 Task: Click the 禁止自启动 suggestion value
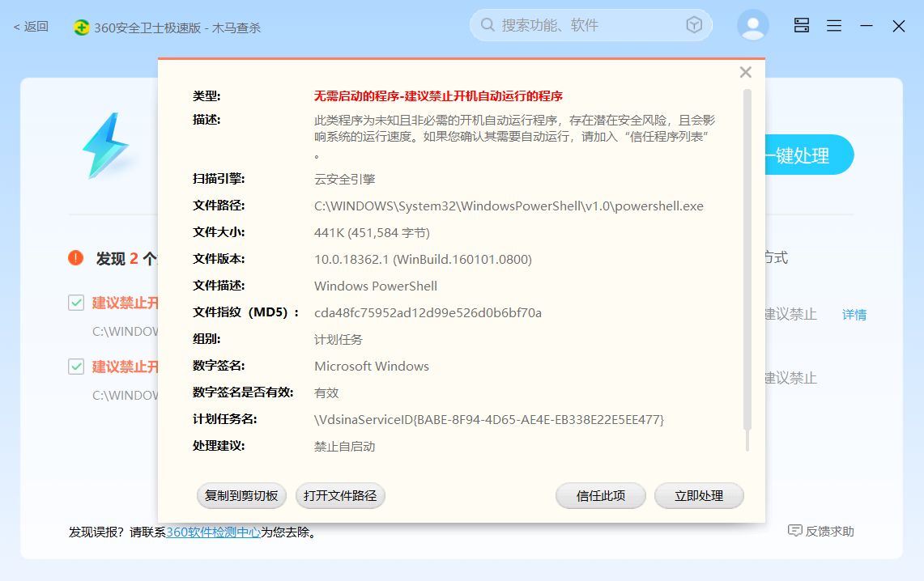[345, 446]
